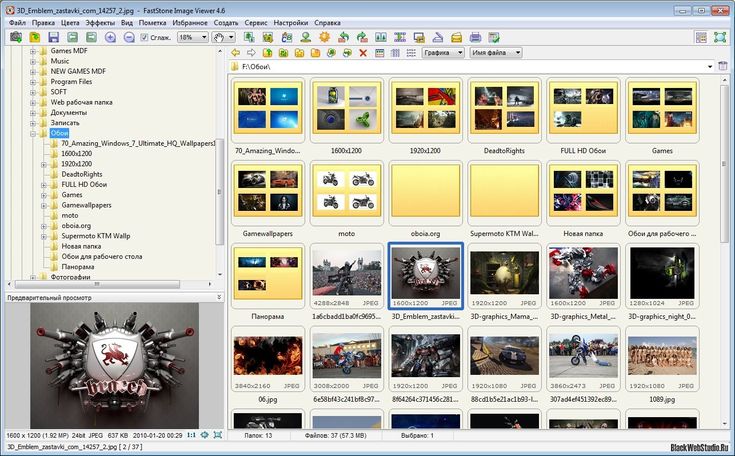Screen dimensions: 735x456
Task: Open the Графика file filter dropdown
Action: [443, 53]
